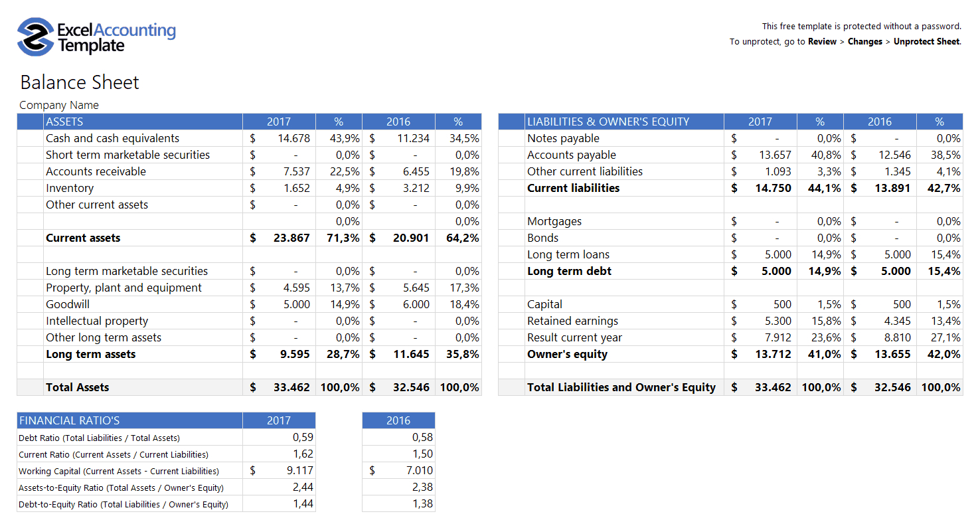Select 'Property, plant and equipment' label
The image size is (980, 528).
123,288
